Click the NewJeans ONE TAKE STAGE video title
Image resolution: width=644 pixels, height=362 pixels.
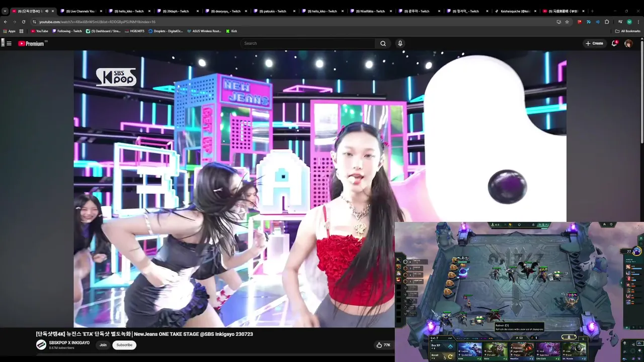point(144,334)
